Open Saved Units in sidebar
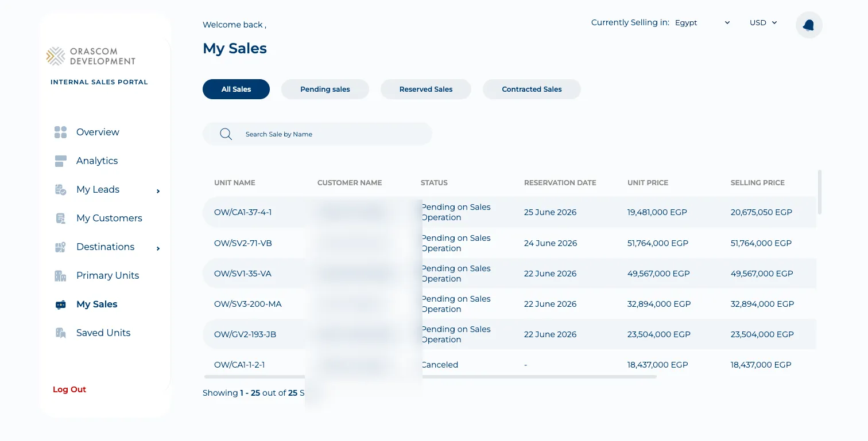868x441 pixels. pos(103,333)
